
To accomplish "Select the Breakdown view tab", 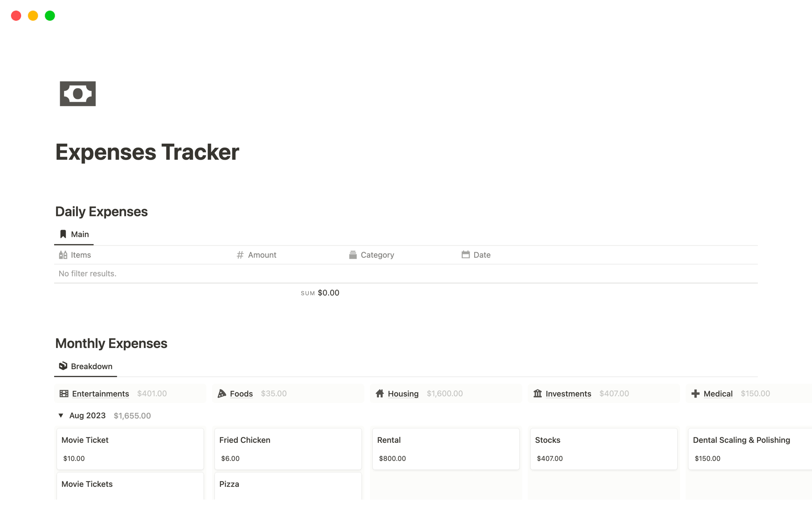I will point(91,366).
